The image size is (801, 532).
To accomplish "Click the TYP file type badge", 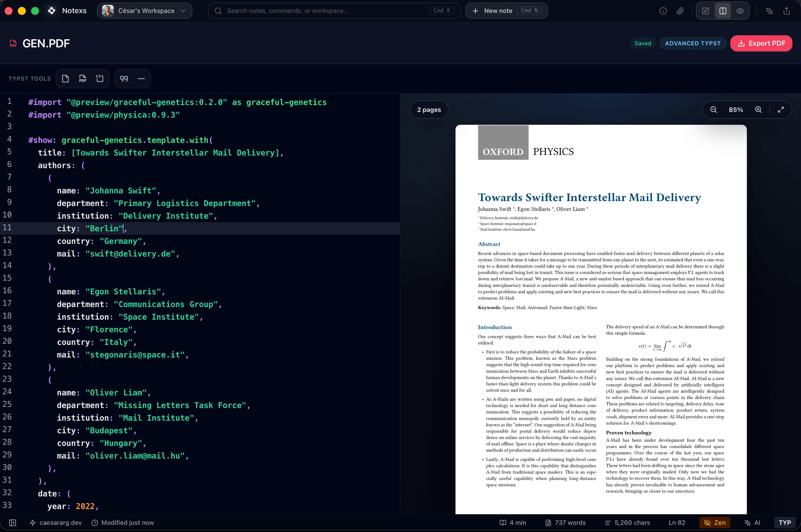I will [x=785, y=523].
